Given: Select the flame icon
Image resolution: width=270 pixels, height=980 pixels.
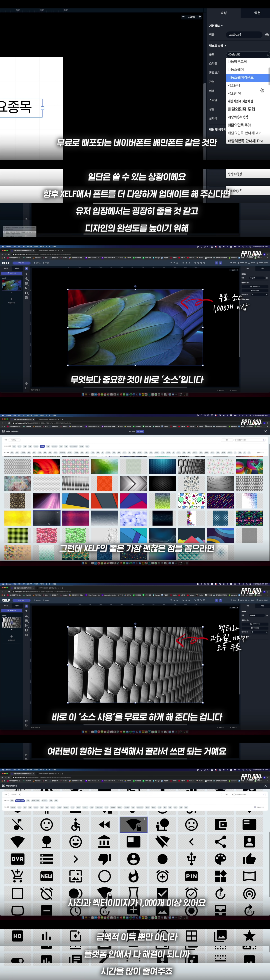Looking at the screenshot, I should pos(133,876).
